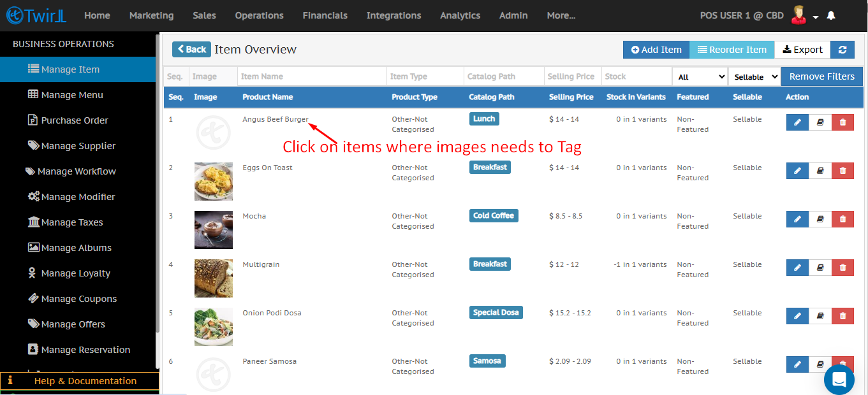Image resolution: width=868 pixels, height=395 pixels.
Task: Open the Sellable filter dropdown
Action: tap(754, 76)
